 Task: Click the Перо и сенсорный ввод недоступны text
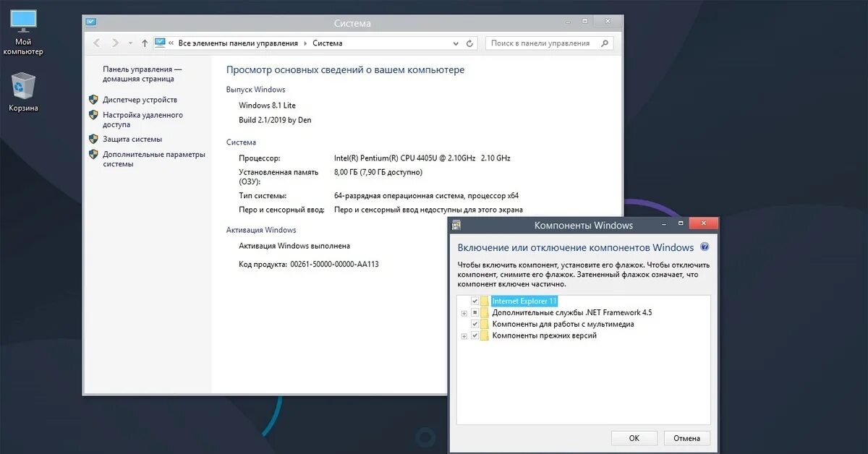[430, 210]
